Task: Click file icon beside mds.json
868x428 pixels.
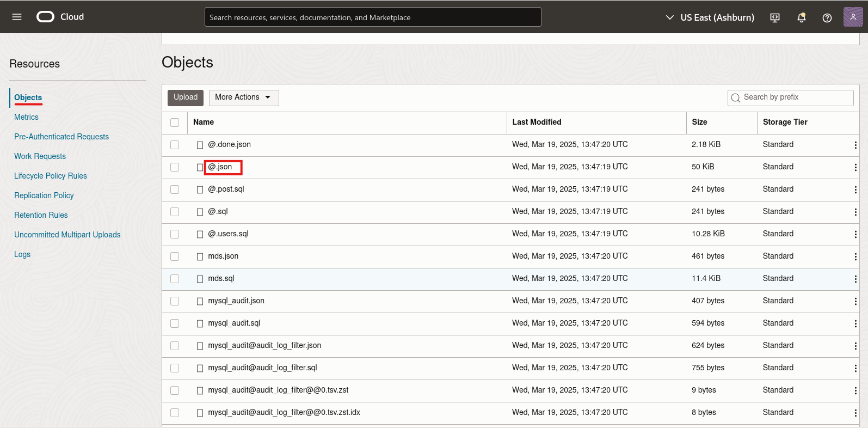Action: [200, 256]
